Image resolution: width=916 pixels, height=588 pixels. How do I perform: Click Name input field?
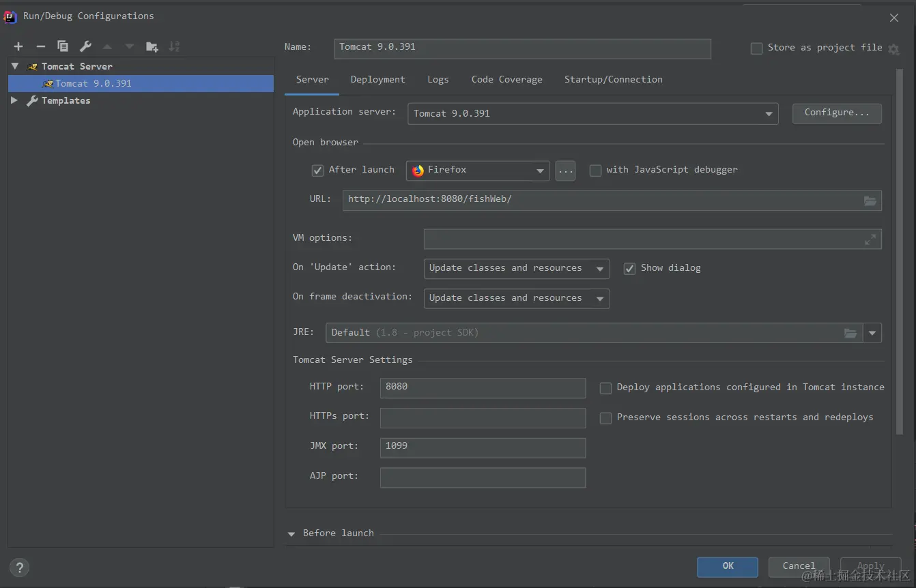click(x=522, y=48)
